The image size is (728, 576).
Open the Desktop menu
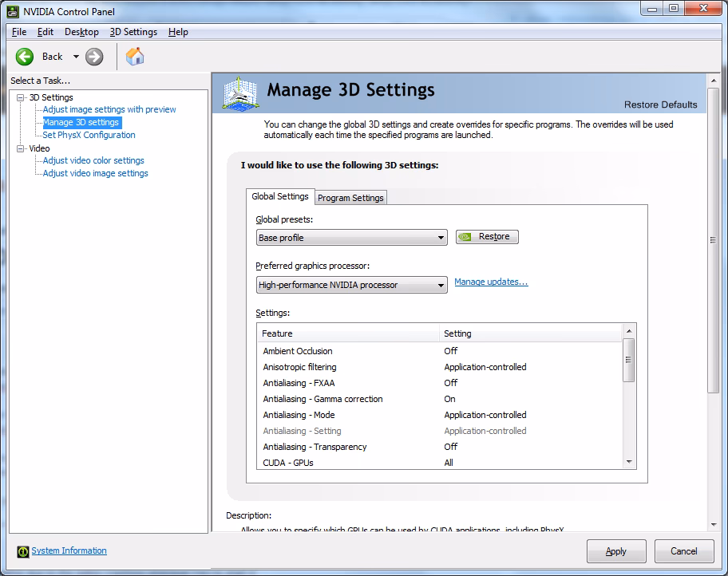click(81, 32)
